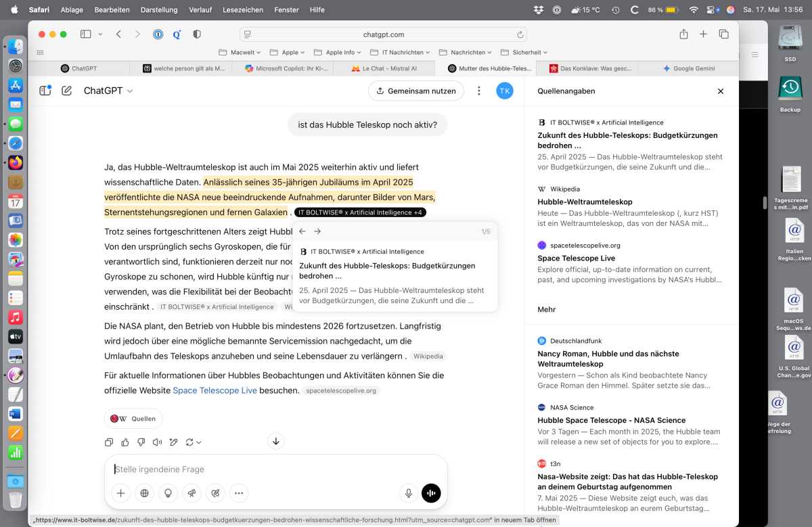This screenshot has width=812, height=527.
Task: Launch voice mode with black waveform button
Action: point(431,493)
